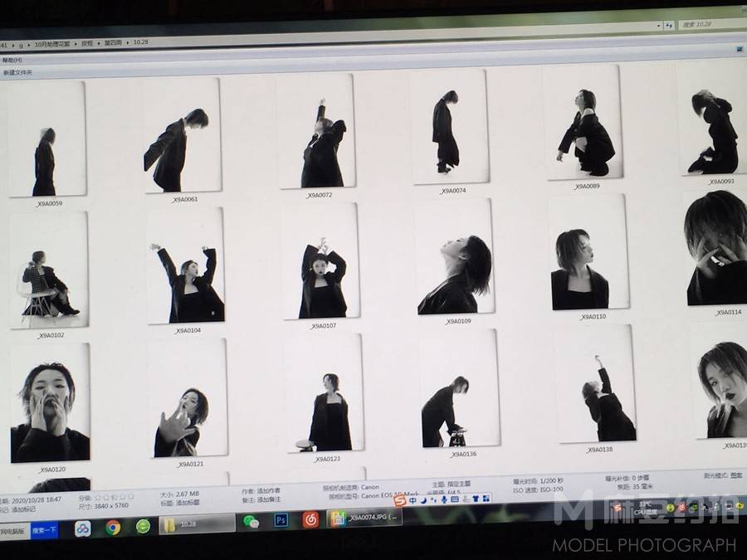
Task: Open the skin shirt icon on Sogou bar
Action: [x=476, y=499]
